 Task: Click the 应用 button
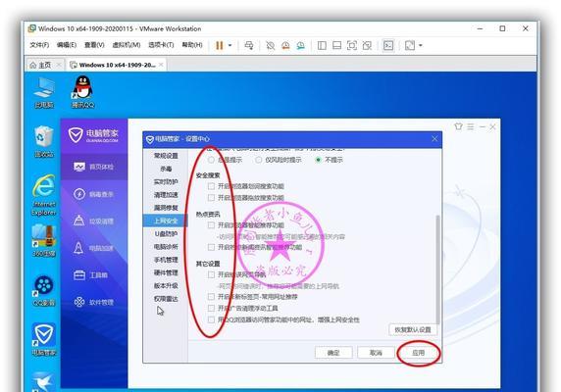(x=418, y=353)
